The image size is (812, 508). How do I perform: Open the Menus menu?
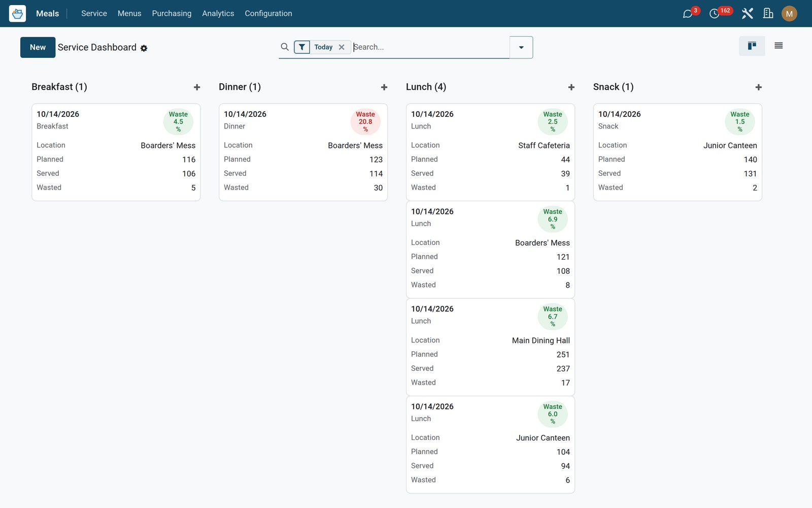click(129, 14)
